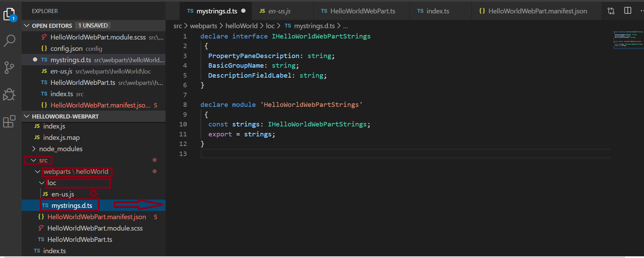Image resolution: width=644 pixels, height=258 pixels.
Task: Collapse the Open Editors section
Action: click(26, 25)
